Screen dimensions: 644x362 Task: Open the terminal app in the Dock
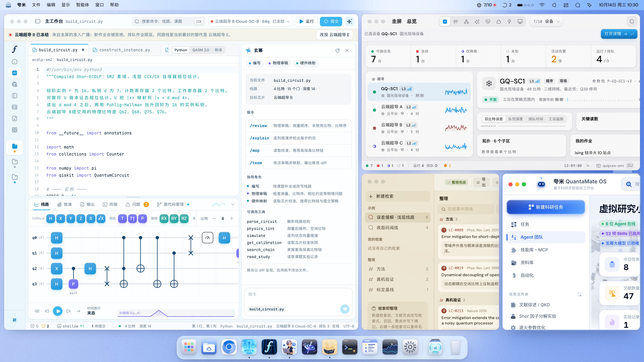coord(350,347)
